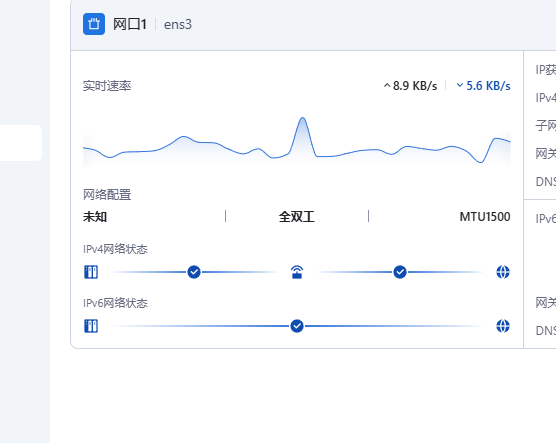
Task: Click the 未知 link speed value
Action: click(95, 217)
